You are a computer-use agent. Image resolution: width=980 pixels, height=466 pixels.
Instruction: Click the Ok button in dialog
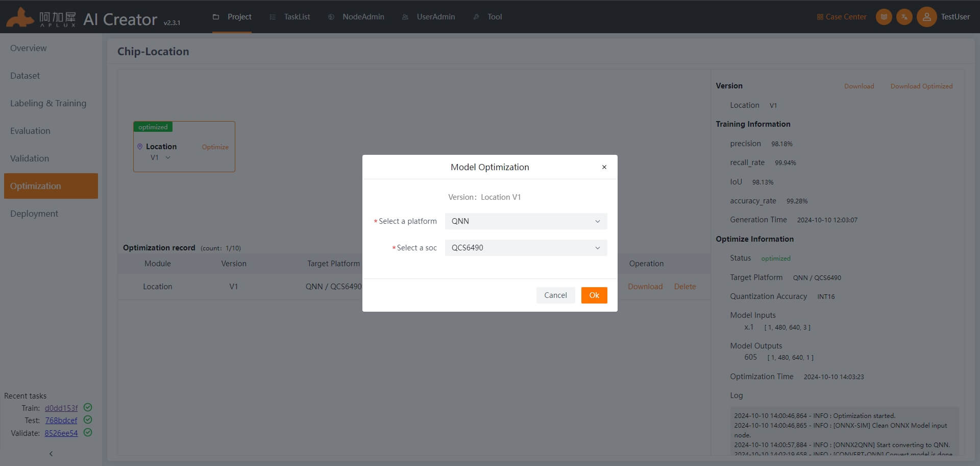(594, 295)
